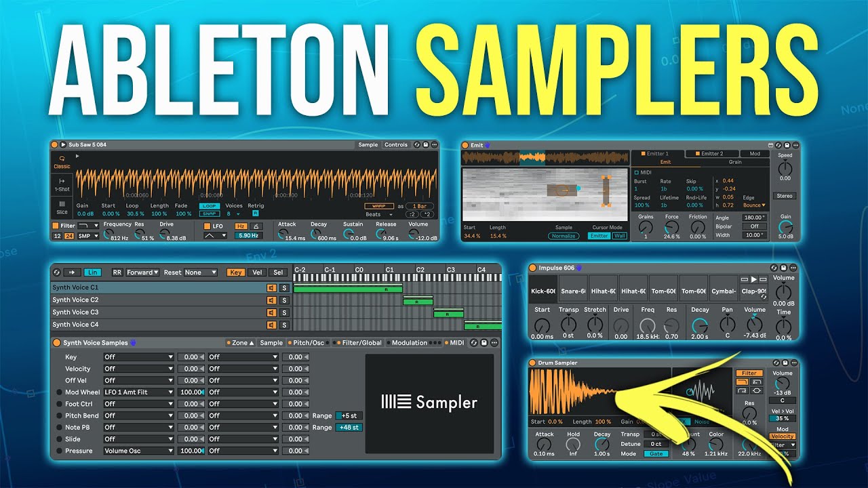Toggle the Drum Sampler device activator
Image resolution: width=868 pixels, height=488 pixels.
point(533,363)
